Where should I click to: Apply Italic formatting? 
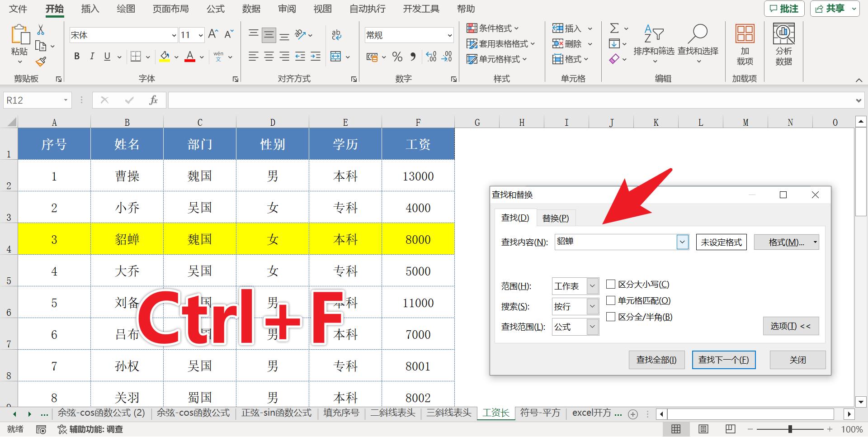(x=92, y=57)
